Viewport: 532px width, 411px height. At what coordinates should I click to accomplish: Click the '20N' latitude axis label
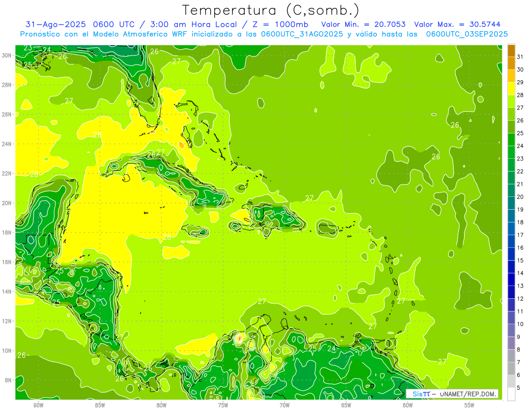7,203
